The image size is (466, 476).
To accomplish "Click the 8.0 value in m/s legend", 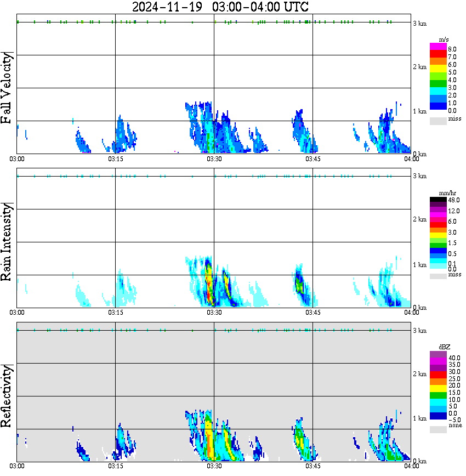I will 452,49.
